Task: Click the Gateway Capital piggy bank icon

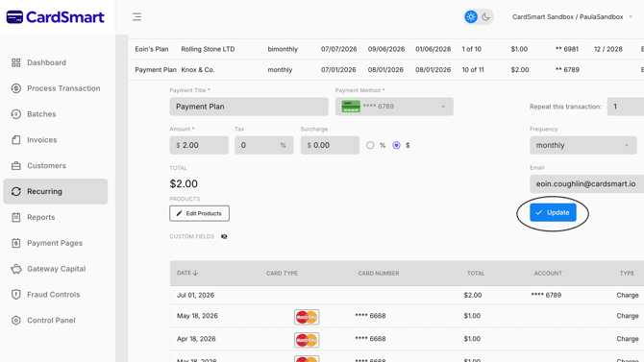Action: point(16,269)
